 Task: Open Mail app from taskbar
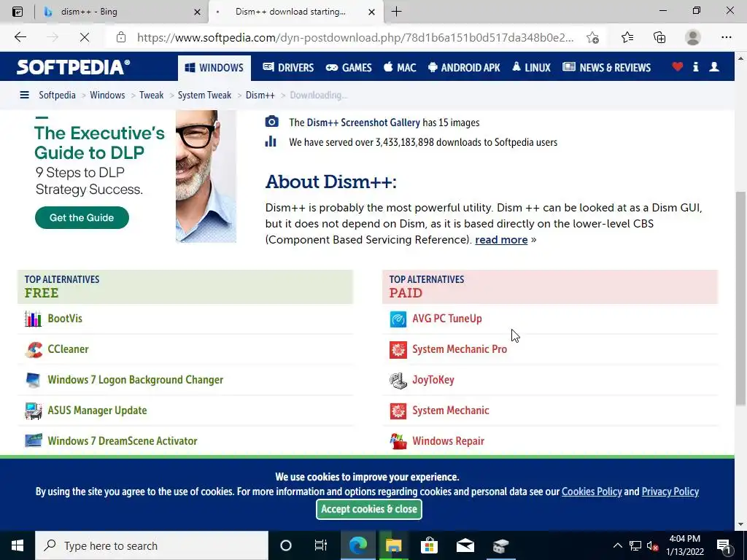click(x=465, y=545)
